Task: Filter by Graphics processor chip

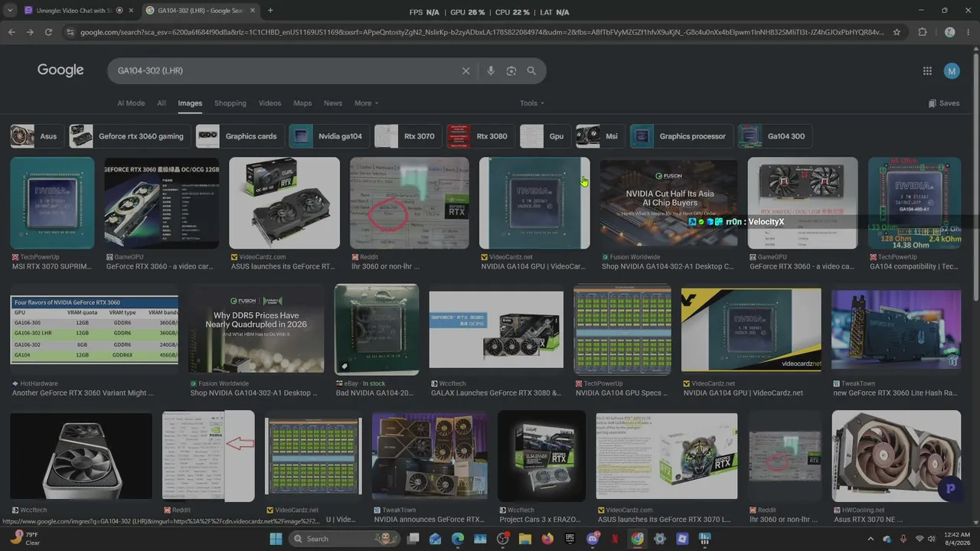Action: 681,136
